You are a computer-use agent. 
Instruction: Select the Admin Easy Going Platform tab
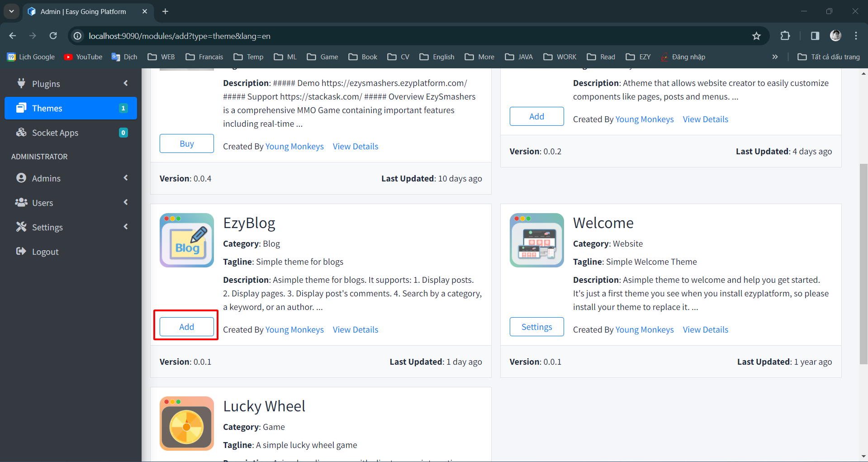coord(83,11)
